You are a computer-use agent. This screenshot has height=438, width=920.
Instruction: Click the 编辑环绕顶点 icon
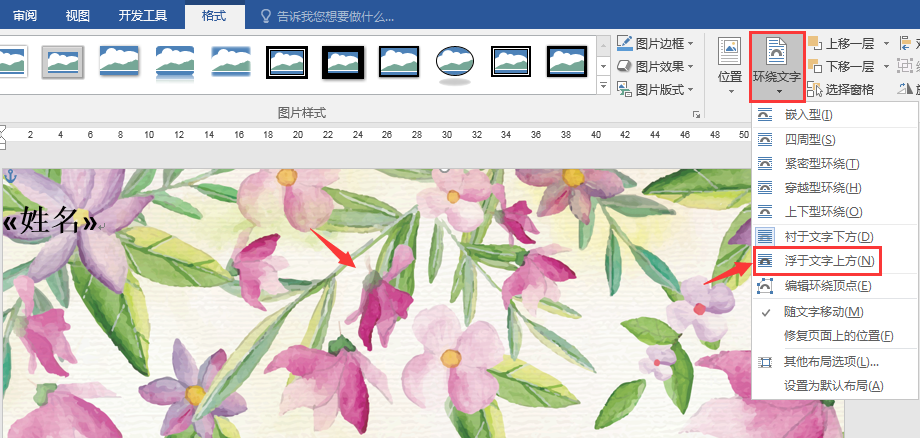pos(766,286)
